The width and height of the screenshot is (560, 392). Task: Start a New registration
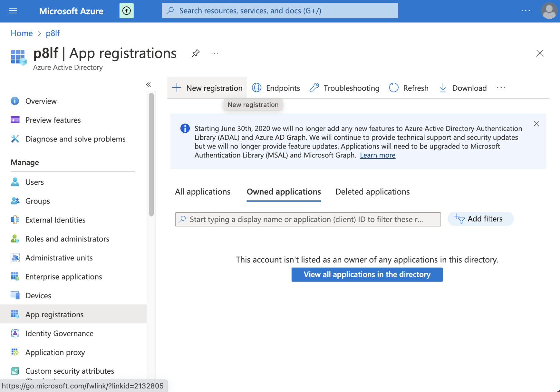pos(207,88)
